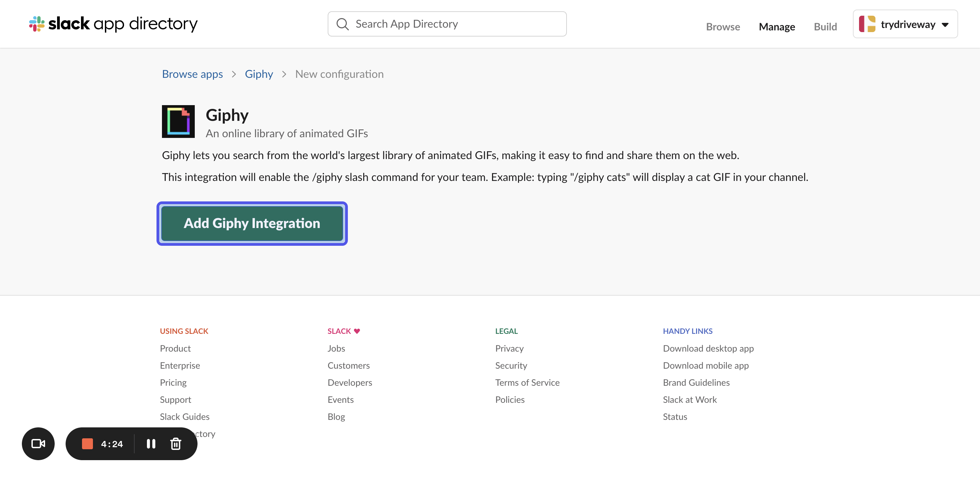
Task: Go to Giphy breadcrumb link
Action: click(x=259, y=74)
